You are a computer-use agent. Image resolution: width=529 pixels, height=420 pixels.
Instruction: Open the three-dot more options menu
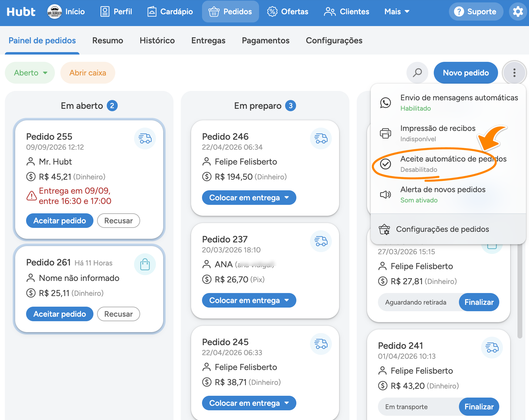pyautogui.click(x=514, y=73)
